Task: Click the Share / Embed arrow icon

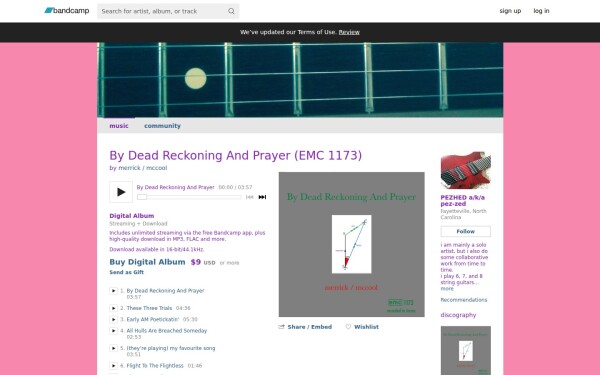Action: click(x=281, y=327)
